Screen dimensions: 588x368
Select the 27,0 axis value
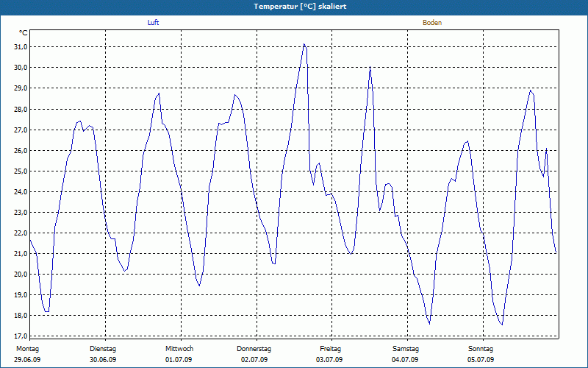[21, 130]
